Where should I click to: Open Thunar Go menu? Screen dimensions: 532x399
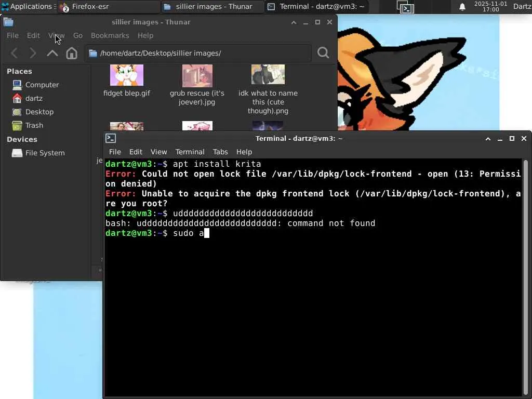(78, 35)
